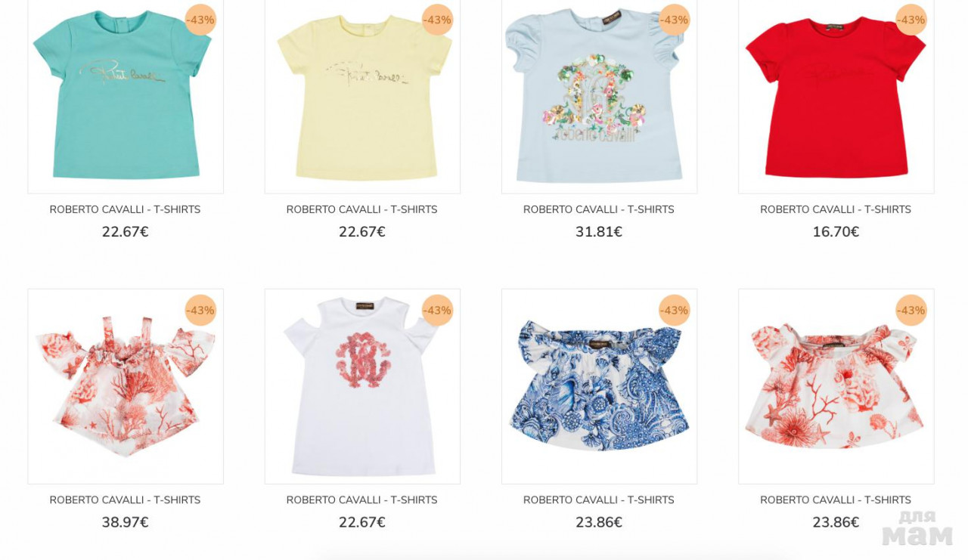
Task: Click title link under the turquoise t-shirt
Action: (x=125, y=209)
